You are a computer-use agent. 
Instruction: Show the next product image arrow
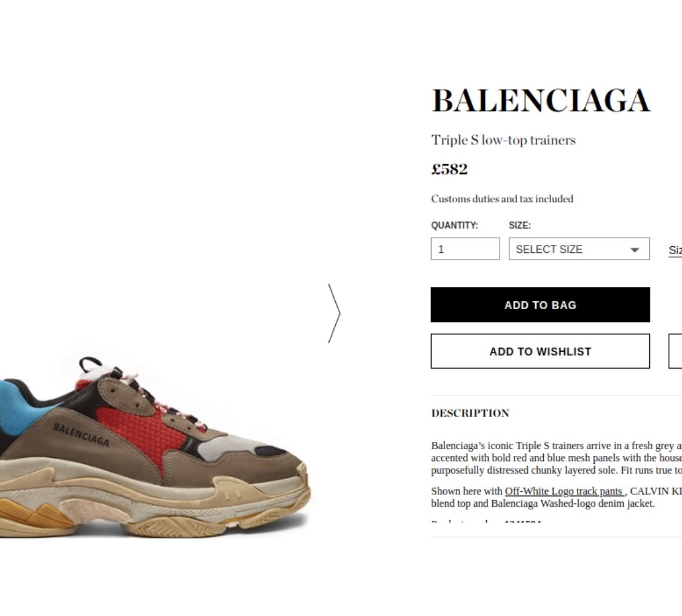[334, 313]
